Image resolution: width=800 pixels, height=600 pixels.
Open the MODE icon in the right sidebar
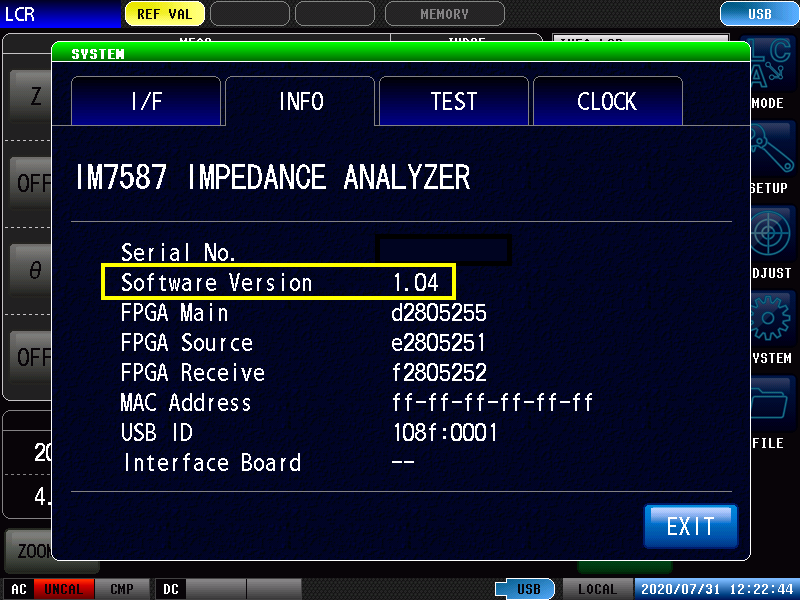[772, 64]
